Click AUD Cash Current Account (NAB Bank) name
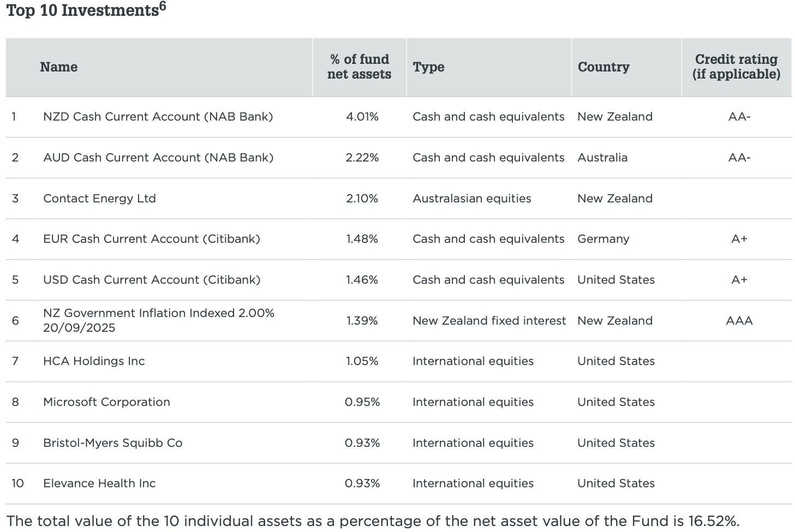This screenshot has width=795, height=532. [x=158, y=158]
